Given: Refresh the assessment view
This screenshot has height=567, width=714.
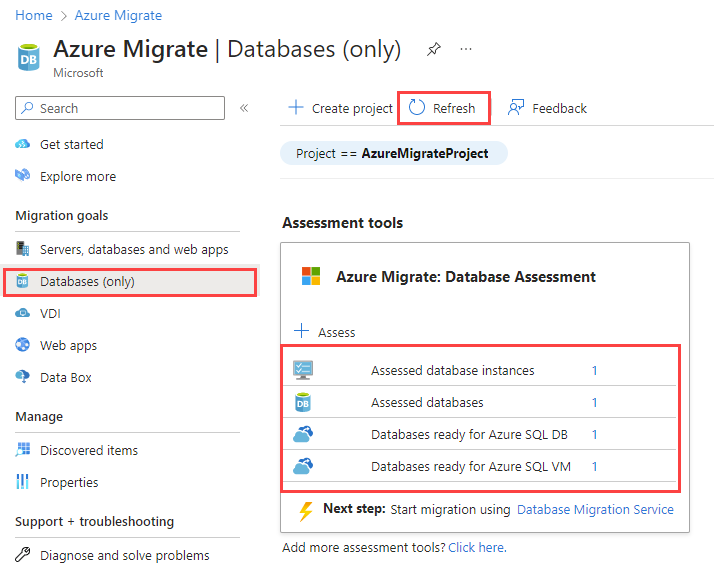Looking at the screenshot, I should coord(444,108).
